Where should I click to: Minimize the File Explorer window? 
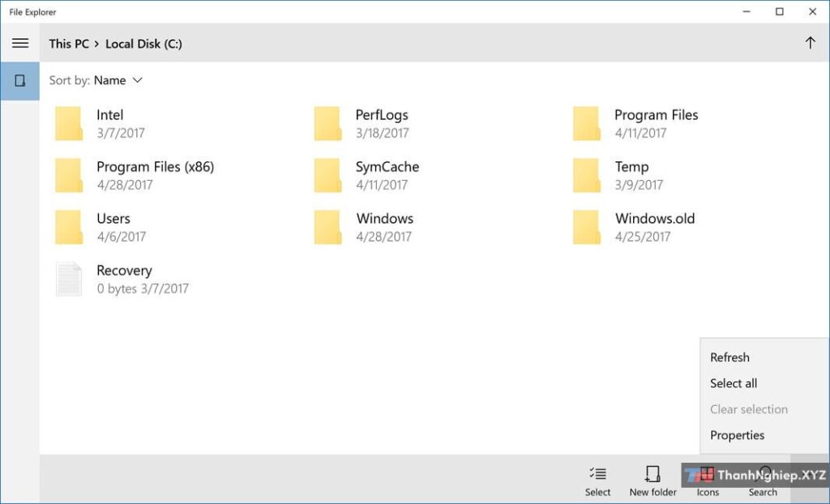pyautogui.click(x=747, y=11)
